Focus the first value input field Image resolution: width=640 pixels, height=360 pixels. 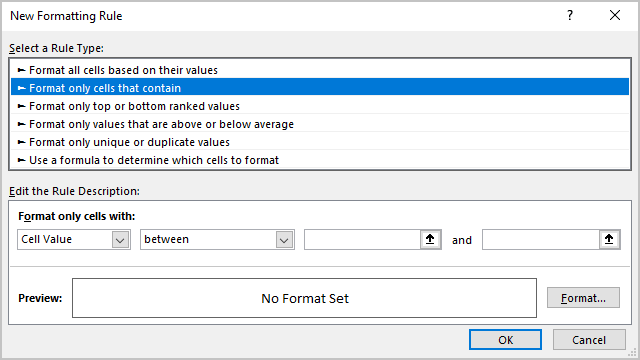pos(362,239)
